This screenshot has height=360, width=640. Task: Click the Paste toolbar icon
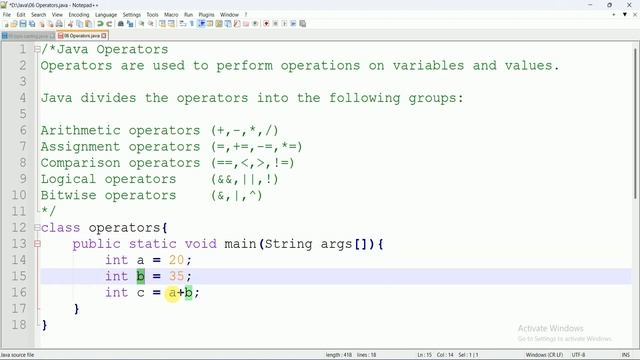point(88,24)
